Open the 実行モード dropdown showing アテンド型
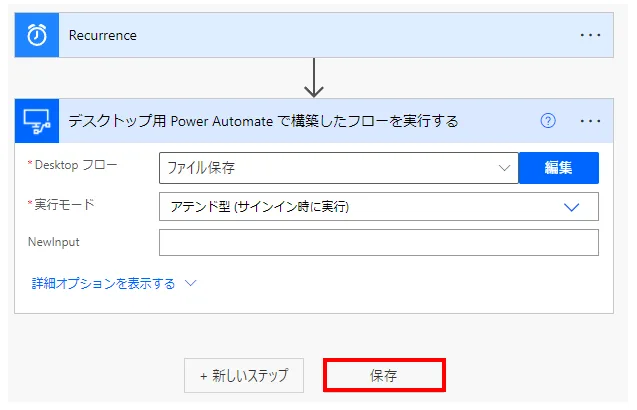This screenshot has height=410, width=637. (360, 207)
